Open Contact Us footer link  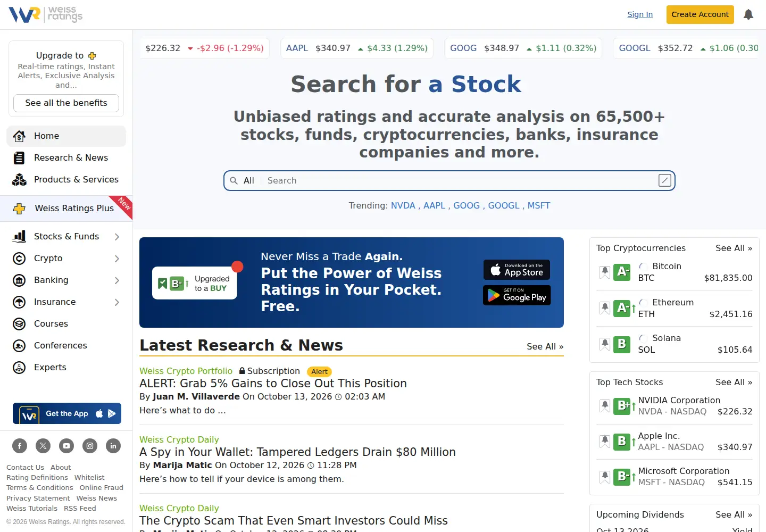25,468
